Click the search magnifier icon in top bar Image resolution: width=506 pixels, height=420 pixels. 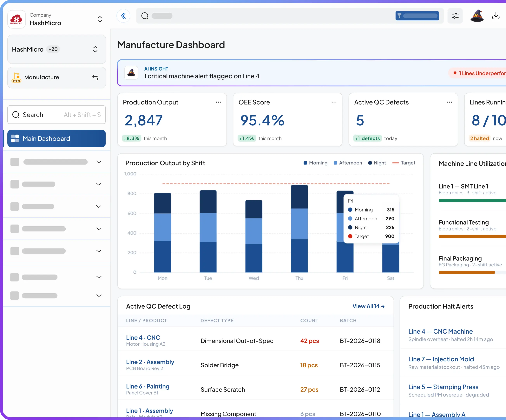click(x=145, y=16)
